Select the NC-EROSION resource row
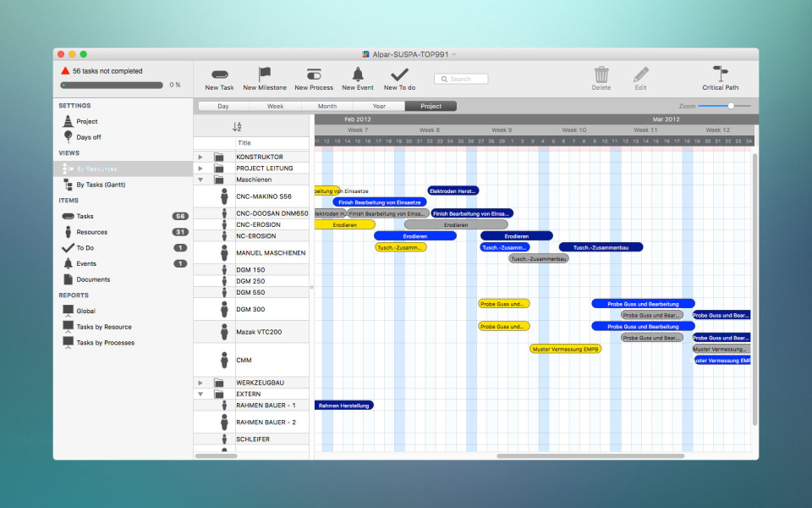Viewport: 812px width, 508px height. pyautogui.click(x=252, y=236)
